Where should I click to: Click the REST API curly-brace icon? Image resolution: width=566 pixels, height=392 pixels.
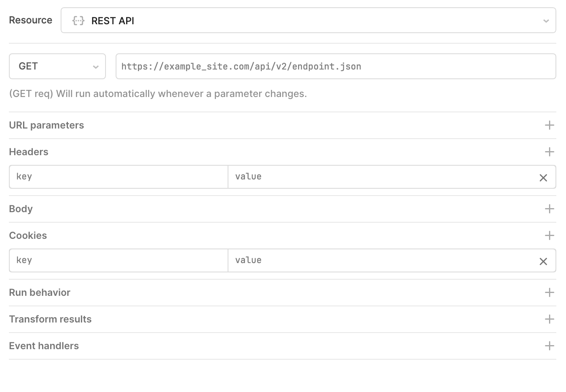(78, 21)
